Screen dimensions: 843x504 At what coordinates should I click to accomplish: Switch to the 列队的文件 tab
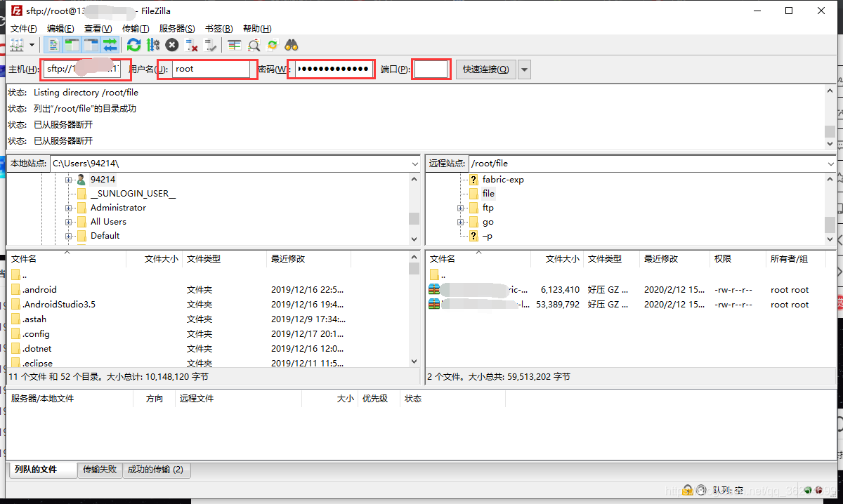43,470
